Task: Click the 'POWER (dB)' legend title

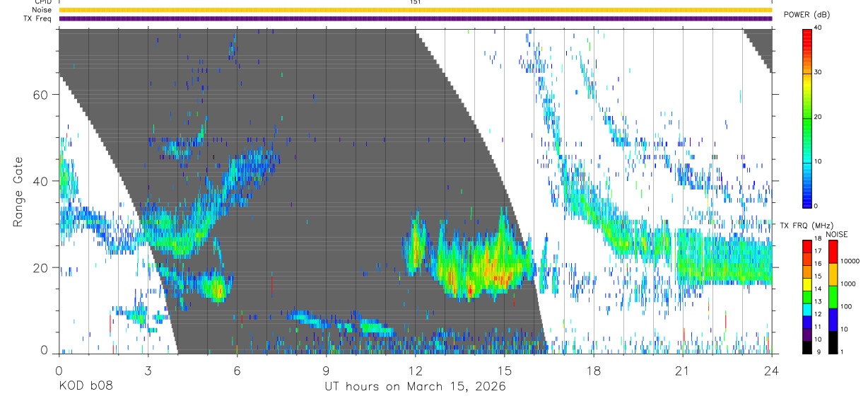Action: (807, 14)
